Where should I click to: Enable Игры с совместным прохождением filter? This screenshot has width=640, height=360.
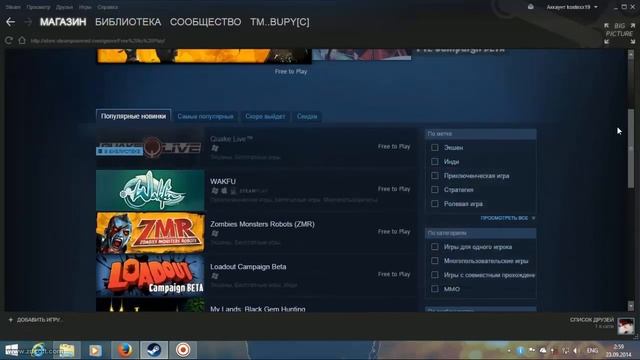tap(435, 275)
